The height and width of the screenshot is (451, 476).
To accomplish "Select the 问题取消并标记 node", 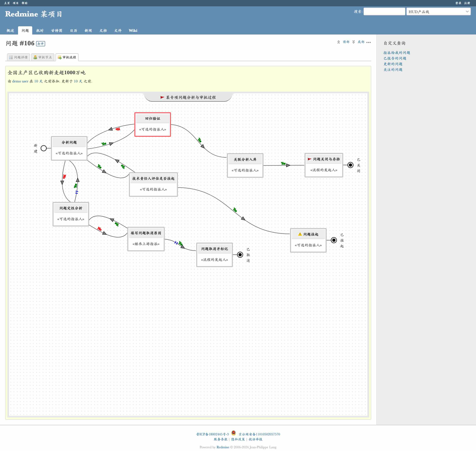I will tap(214, 255).
